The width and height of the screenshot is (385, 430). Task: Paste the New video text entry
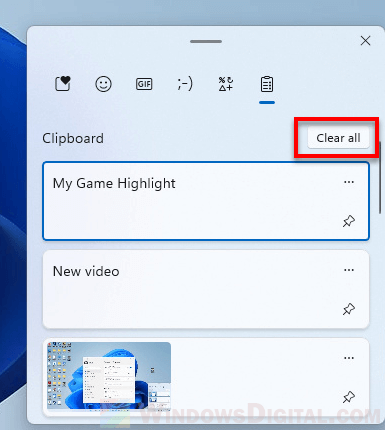(x=206, y=289)
